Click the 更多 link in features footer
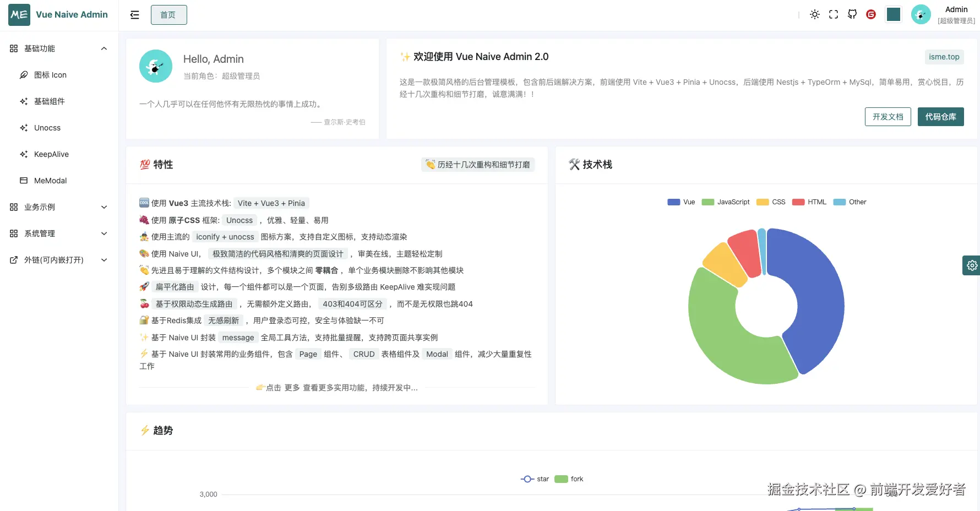This screenshot has height=511, width=980. coord(292,388)
